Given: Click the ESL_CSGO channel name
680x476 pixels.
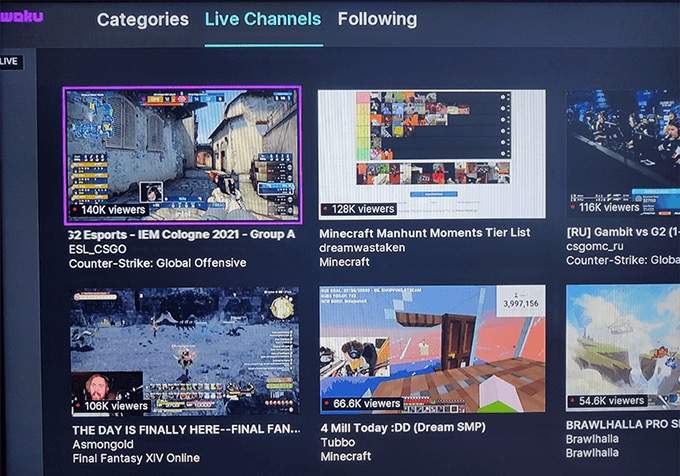Looking at the screenshot, I should point(98,249).
